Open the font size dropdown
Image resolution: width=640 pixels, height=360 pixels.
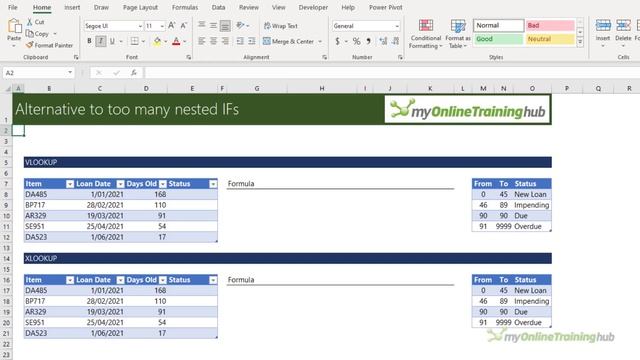[162, 26]
